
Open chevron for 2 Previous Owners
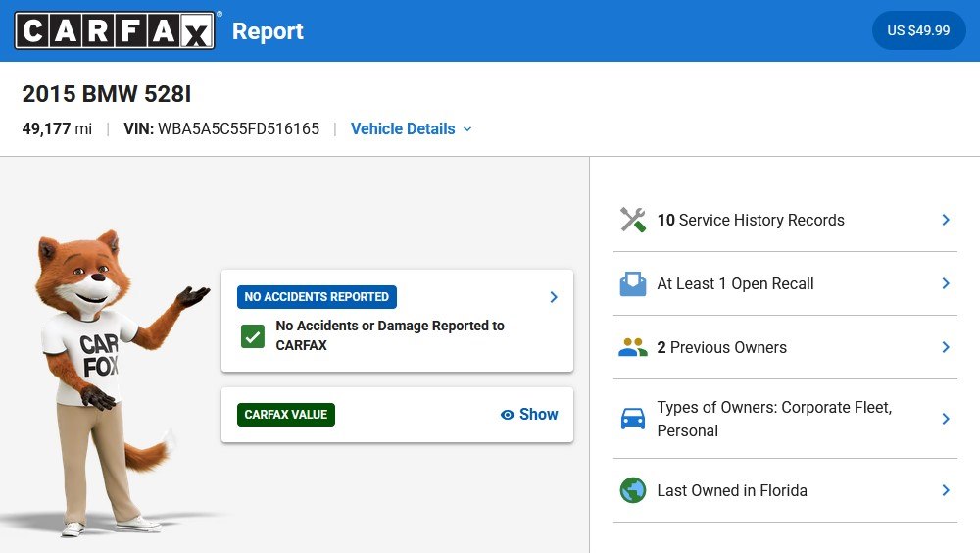pyautogui.click(x=946, y=347)
